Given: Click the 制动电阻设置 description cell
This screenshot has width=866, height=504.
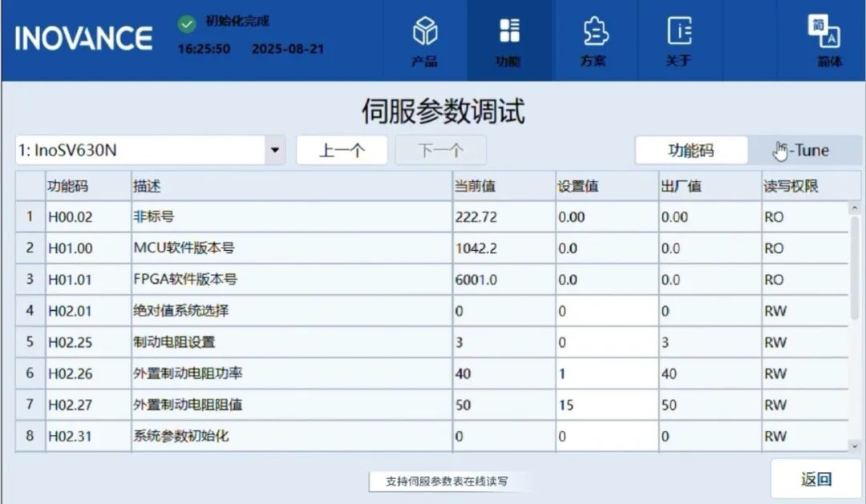Looking at the screenshot, I should click(292, 342).
